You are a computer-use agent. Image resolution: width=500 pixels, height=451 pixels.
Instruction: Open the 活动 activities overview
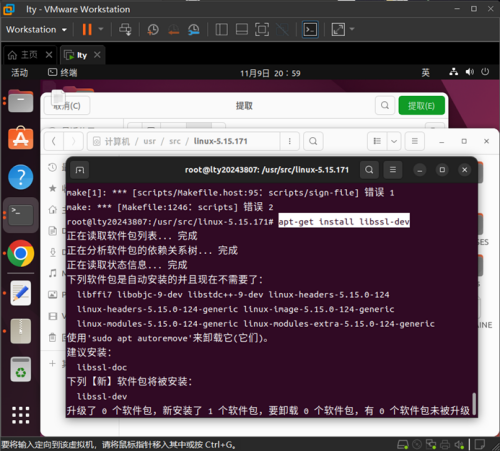pos(19,73)
